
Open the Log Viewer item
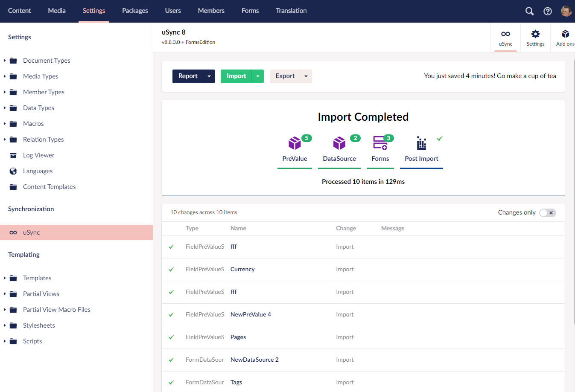[x=38, y=155]
